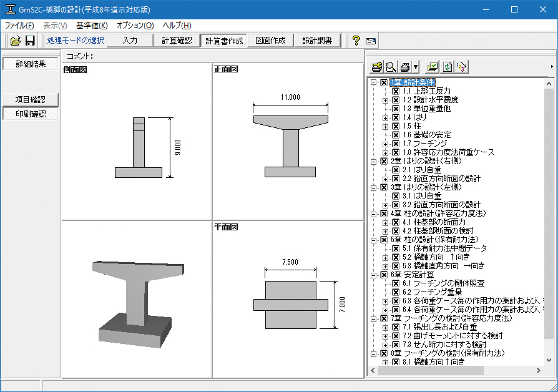Open a file with the folder icon
558x392 pixels.
[x=16, y=41]
